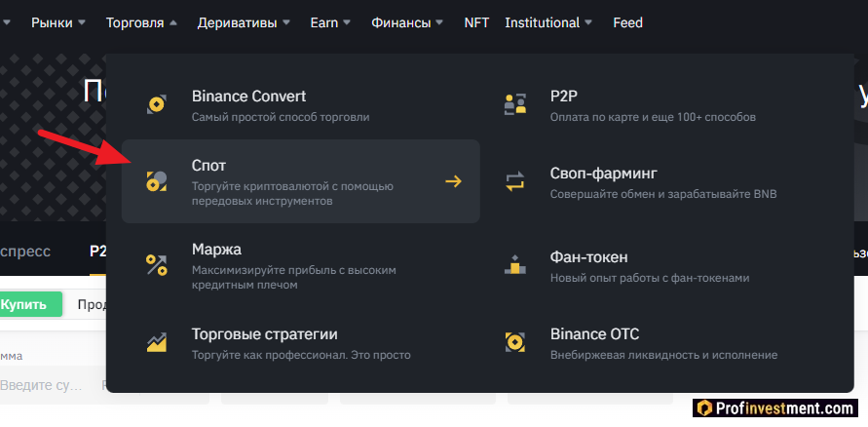Expand the Earn dropdown arrow
Viewport: 868px width, 427px height.
click(x=347, y=22)
